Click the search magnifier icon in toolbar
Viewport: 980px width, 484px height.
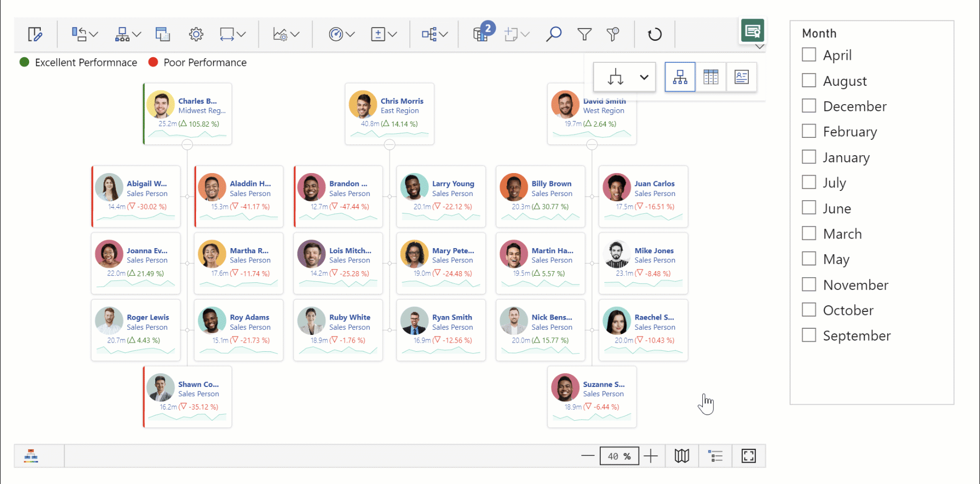(x=553, y=34)
